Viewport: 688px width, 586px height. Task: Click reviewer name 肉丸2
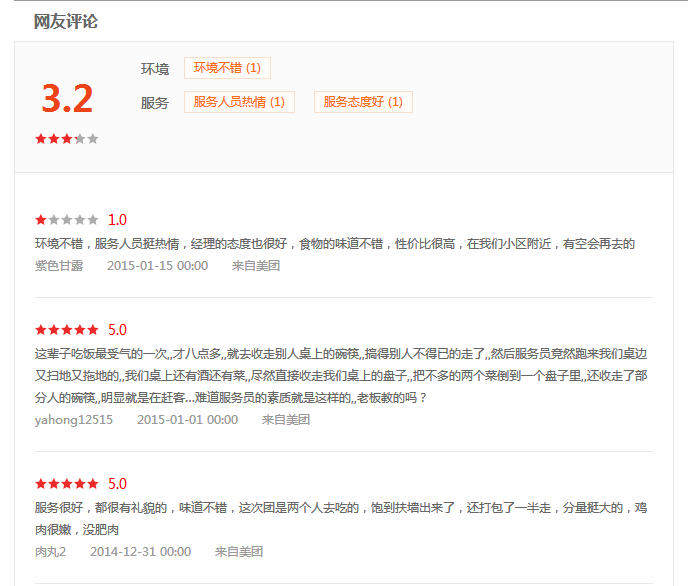click(x=50, y=552)
